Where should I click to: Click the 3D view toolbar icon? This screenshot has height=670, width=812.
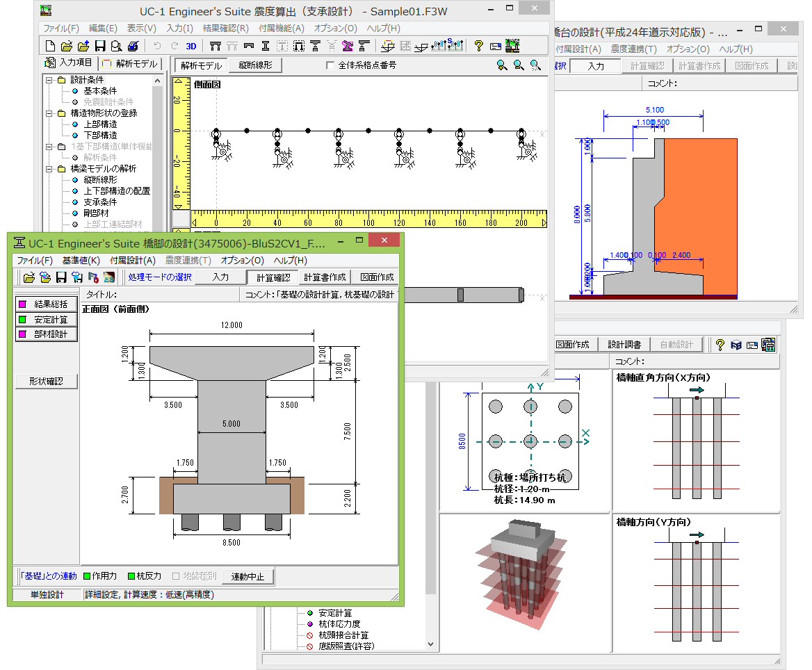point(191,47)
